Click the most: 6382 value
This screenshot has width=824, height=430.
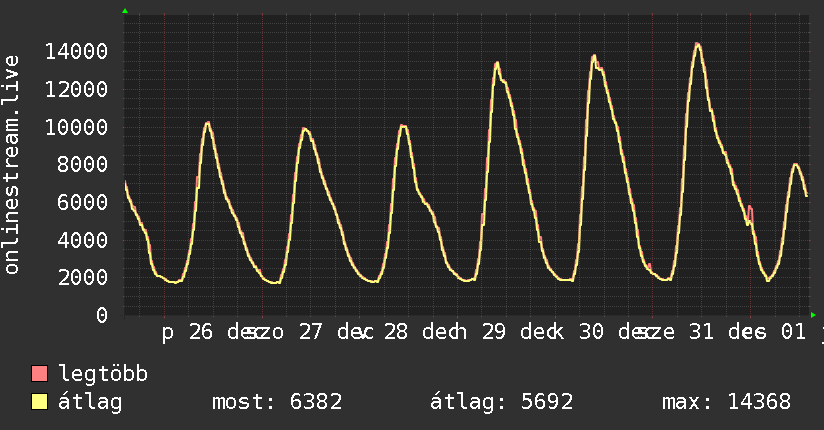coord(277,402)
